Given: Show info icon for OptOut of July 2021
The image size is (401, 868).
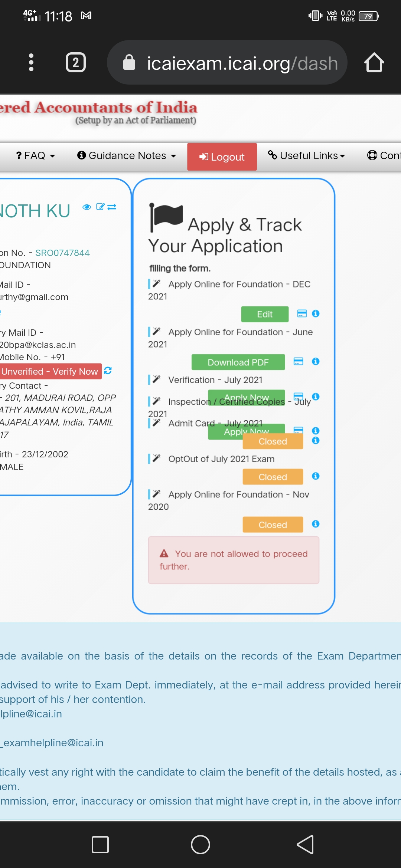Looking at the screenshot, I should 316,476.
